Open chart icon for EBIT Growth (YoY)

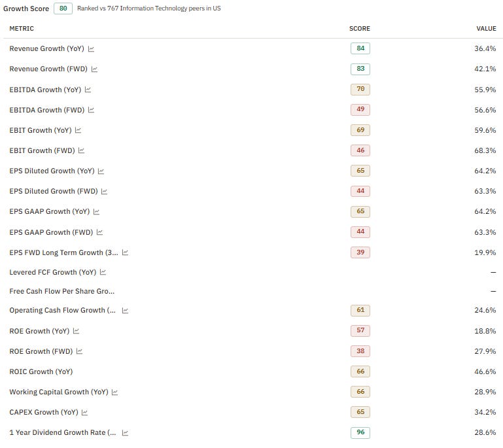tap(78, 130)
